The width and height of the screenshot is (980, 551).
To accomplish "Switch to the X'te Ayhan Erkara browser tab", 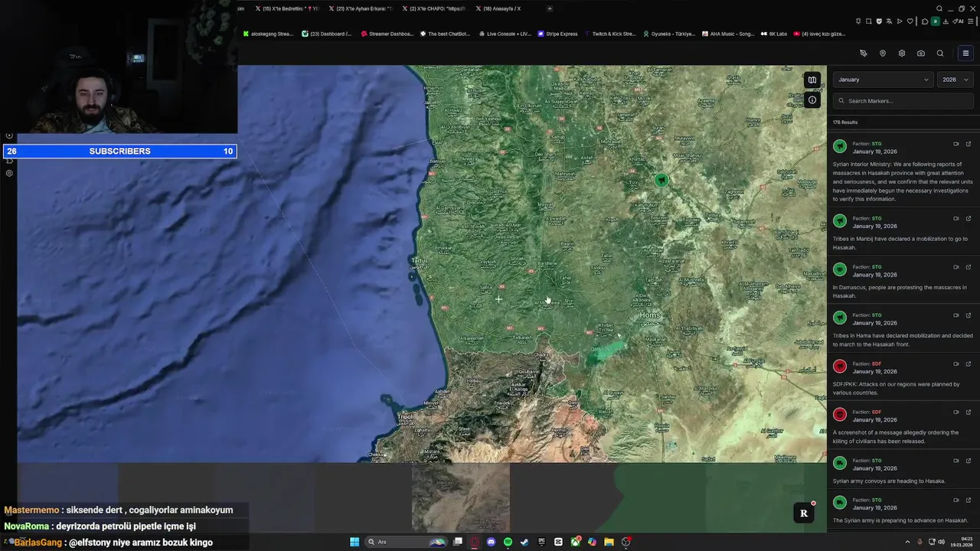I will (360, 8).
